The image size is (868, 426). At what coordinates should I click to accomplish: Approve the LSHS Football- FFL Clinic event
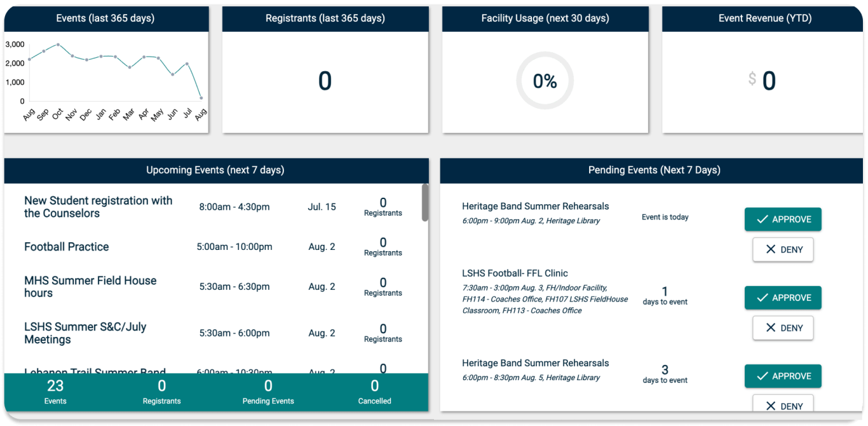click(x=783, y=298)
